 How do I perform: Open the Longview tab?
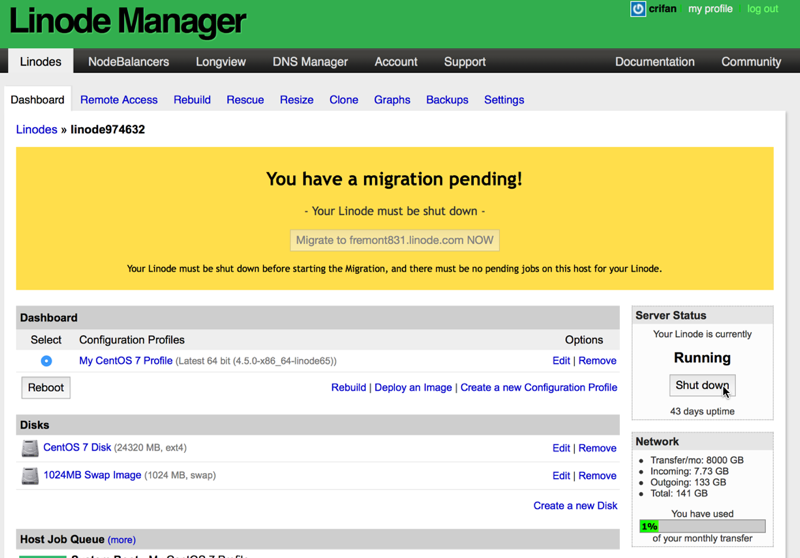click(221, 62)
